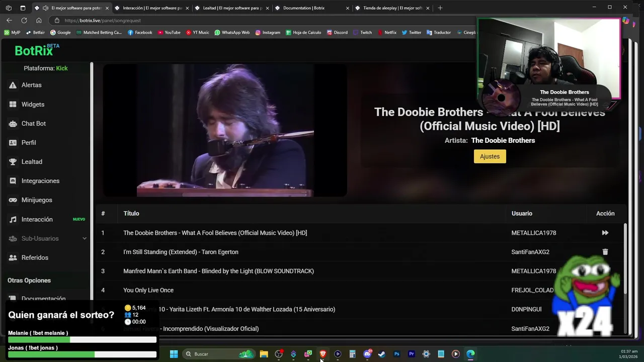The image size is (644, 362).
Task: Click user FREJOL_COLAD in the queue
Action: [x=532, y=290]
